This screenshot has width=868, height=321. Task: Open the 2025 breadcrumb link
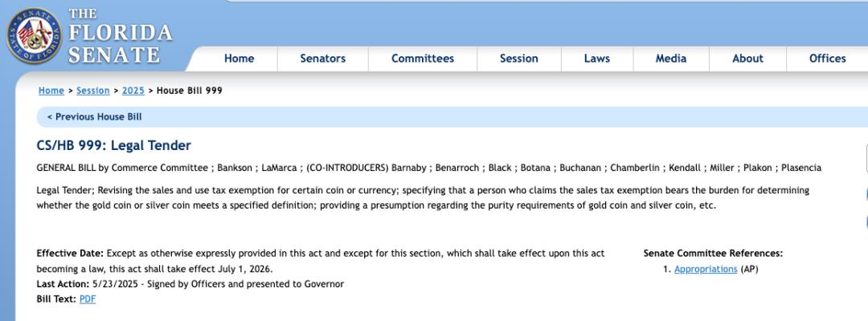click(133, 91)
